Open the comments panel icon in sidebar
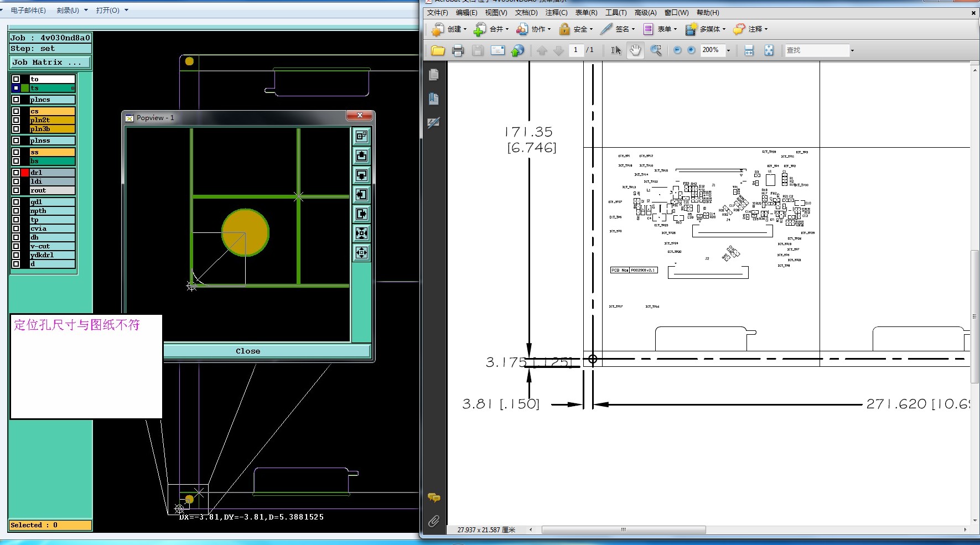 pyautogui.click(x=434, y=498)
